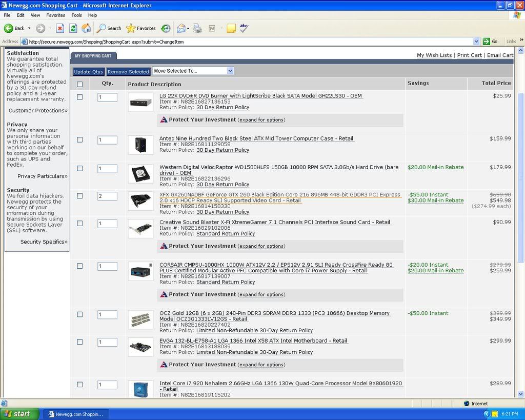The width and height of the screenshot is (525, 420).
Task: Select the LG DVD Burner checkbox
Action: click(x=79, y=97)
